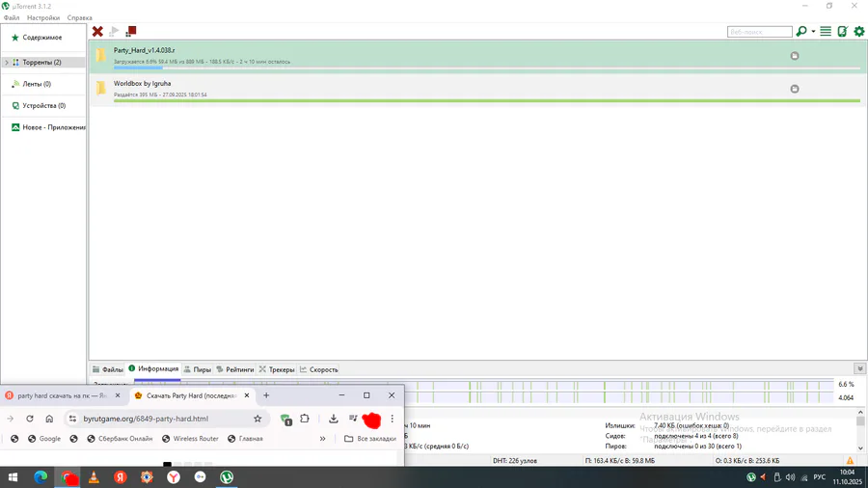Click the Party_Hard folder icon
The width and height of the screenshot is (868, 488).
(x=100, y=55)
